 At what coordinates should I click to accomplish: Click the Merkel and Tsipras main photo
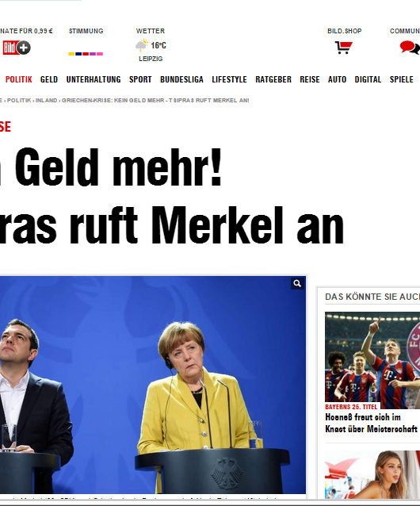click(x=153, y=385)
